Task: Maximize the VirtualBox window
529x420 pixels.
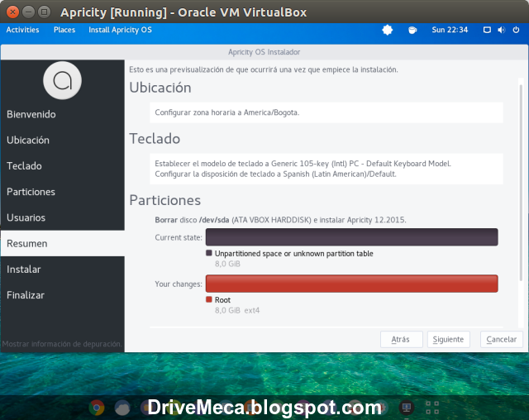Action: [x=44, y=12]
